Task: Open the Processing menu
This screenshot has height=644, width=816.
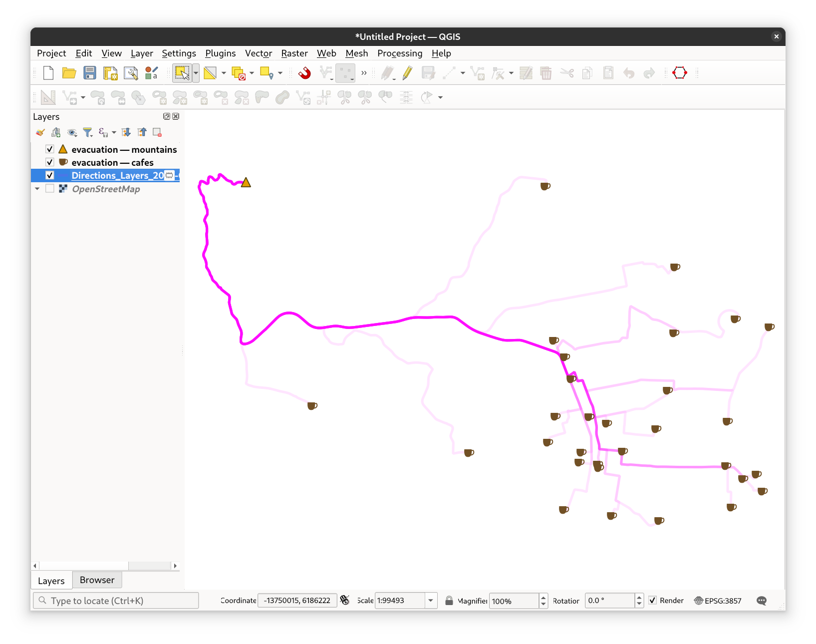Action: 399,53
